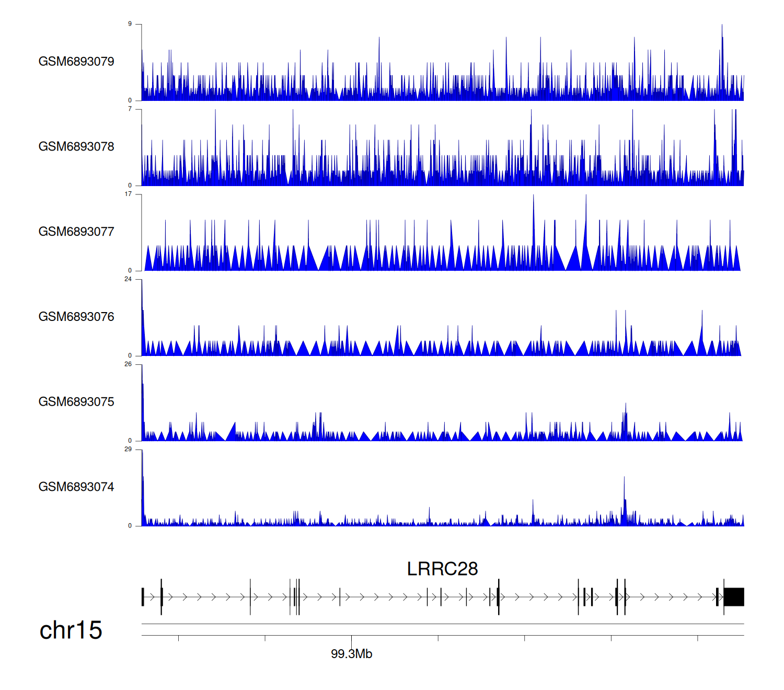Click the tick mark above the 99.3Mb label

(351, 638)
